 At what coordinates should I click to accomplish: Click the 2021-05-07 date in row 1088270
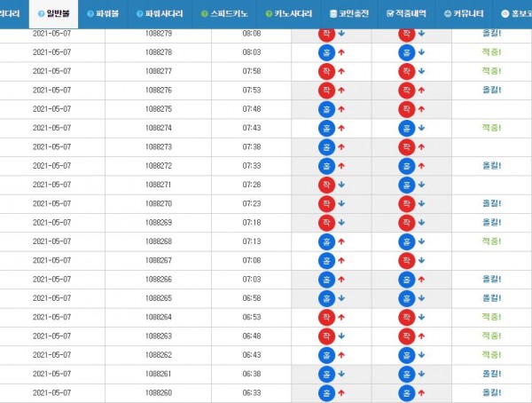click(52, 203)
